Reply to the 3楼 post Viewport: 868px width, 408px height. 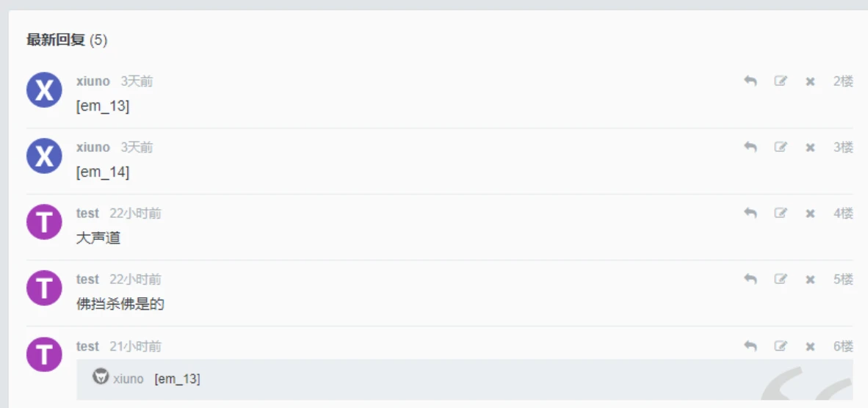click(750, 147)
